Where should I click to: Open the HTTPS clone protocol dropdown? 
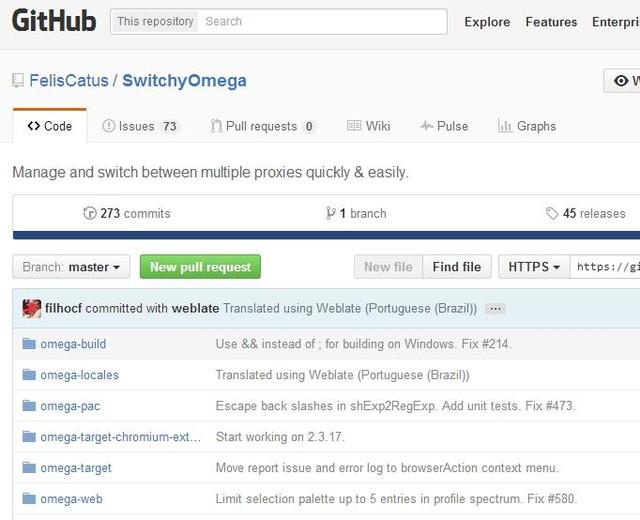click(x=534, y=267)
